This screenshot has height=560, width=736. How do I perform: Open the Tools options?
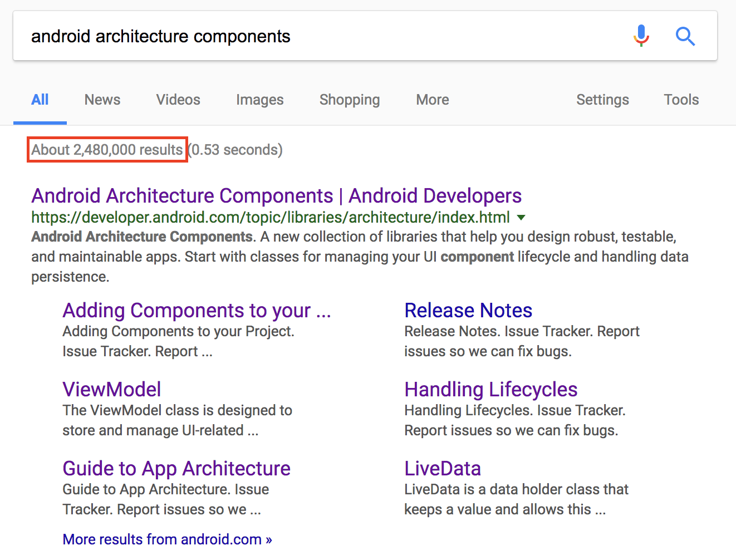(681, 100)
